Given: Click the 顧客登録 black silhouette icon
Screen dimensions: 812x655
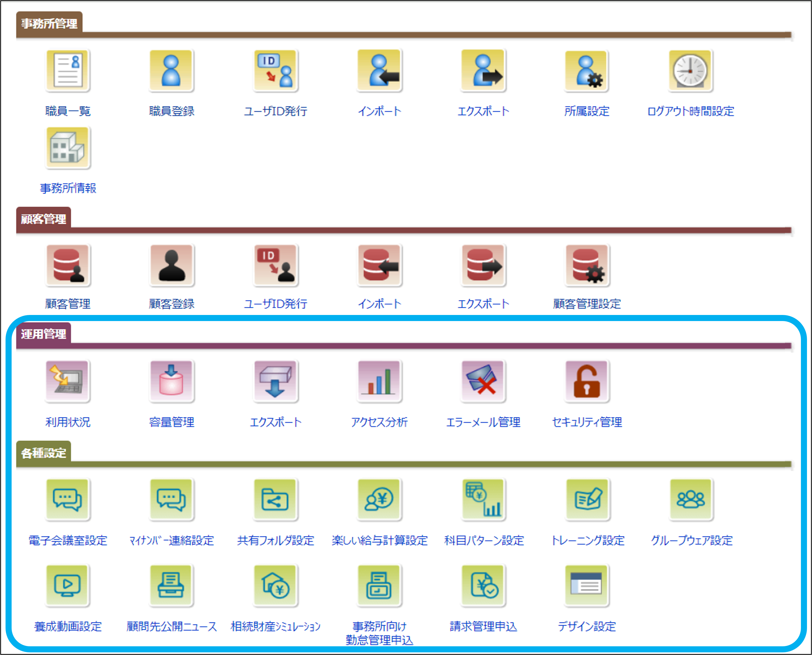Looking at the screenshot, I should point(171,265).
